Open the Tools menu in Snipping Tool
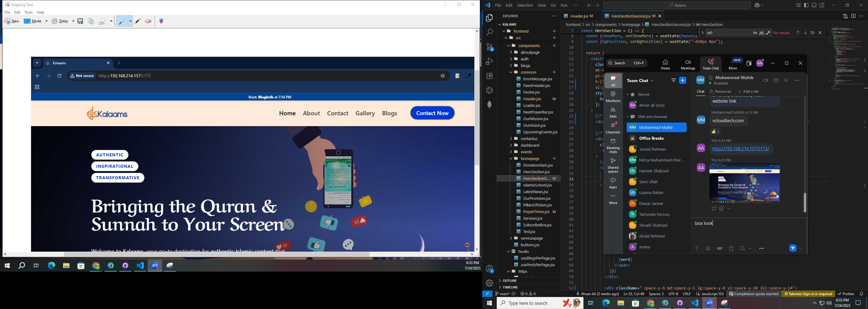Image resolution: width=868 pixels, height=309 pixels. click(29, 12)
